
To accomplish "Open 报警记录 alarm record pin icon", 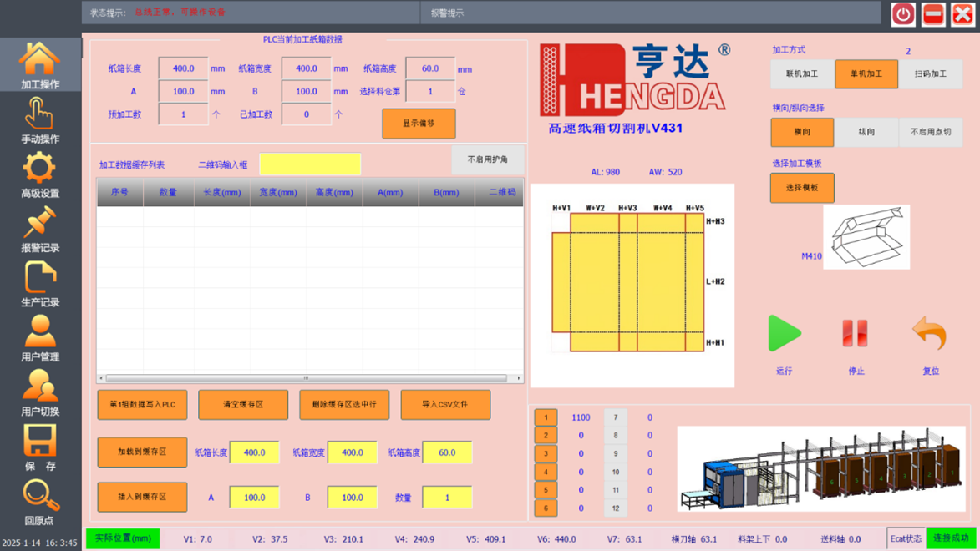I will (39, 226).
